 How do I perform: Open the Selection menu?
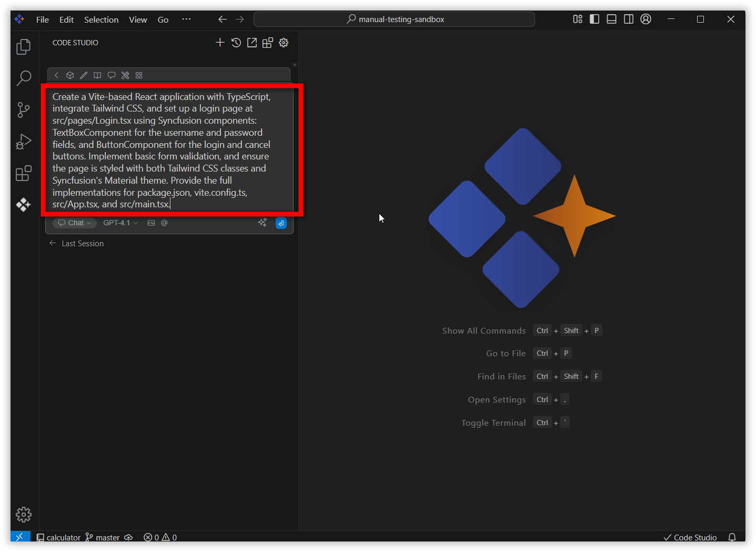click(102, 19)
